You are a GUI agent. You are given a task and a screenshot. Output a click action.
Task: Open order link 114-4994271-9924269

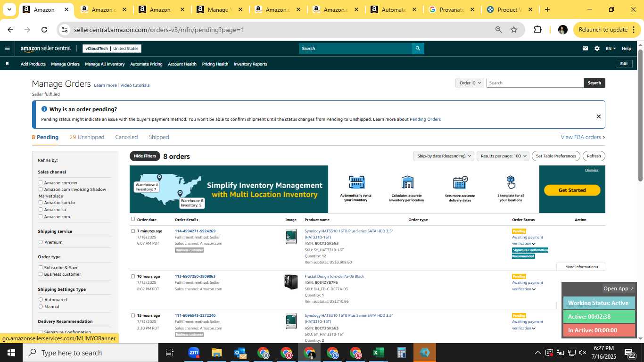point(195,231)
